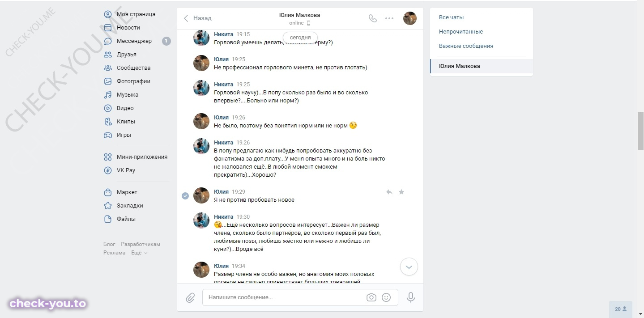Open Моя страница profile icon
The image size is (644, 318).
pos(108,14)
